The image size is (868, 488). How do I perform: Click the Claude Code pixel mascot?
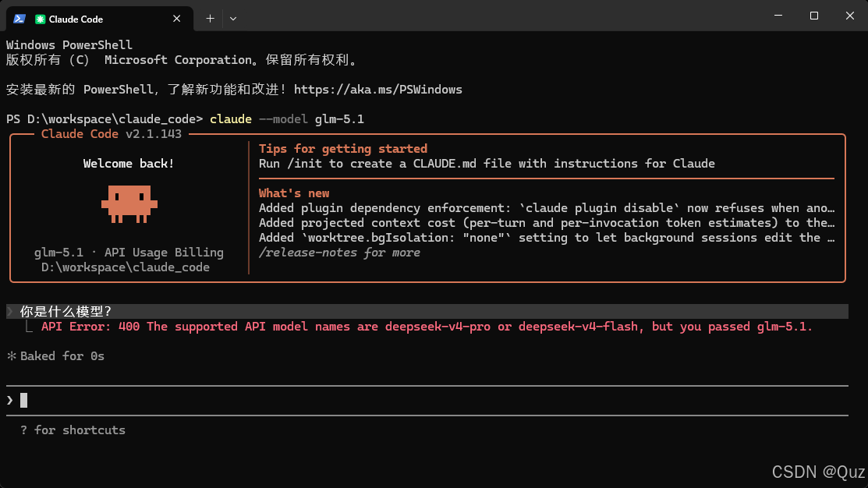129,204
